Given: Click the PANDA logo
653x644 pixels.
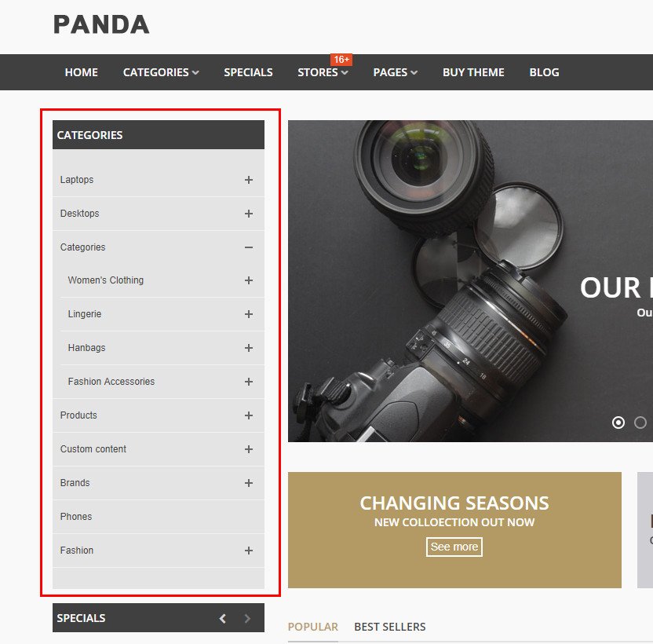Looking at the screenshot, I should click(x=101, y=24).
